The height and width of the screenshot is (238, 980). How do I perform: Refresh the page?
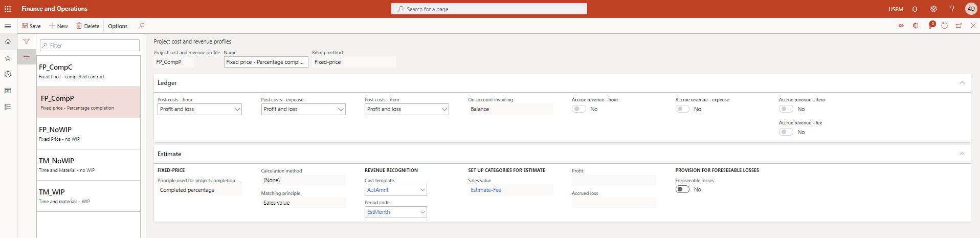pos(945,26)
